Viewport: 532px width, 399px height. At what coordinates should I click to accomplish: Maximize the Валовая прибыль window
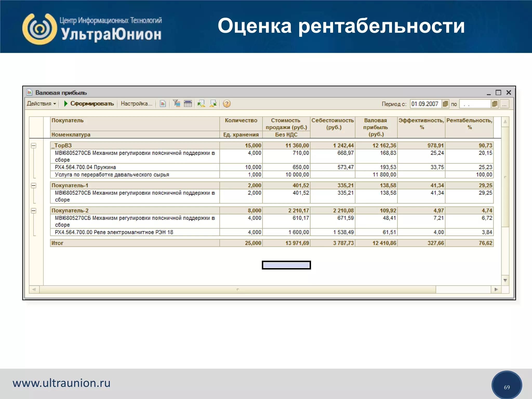point(498,92)
